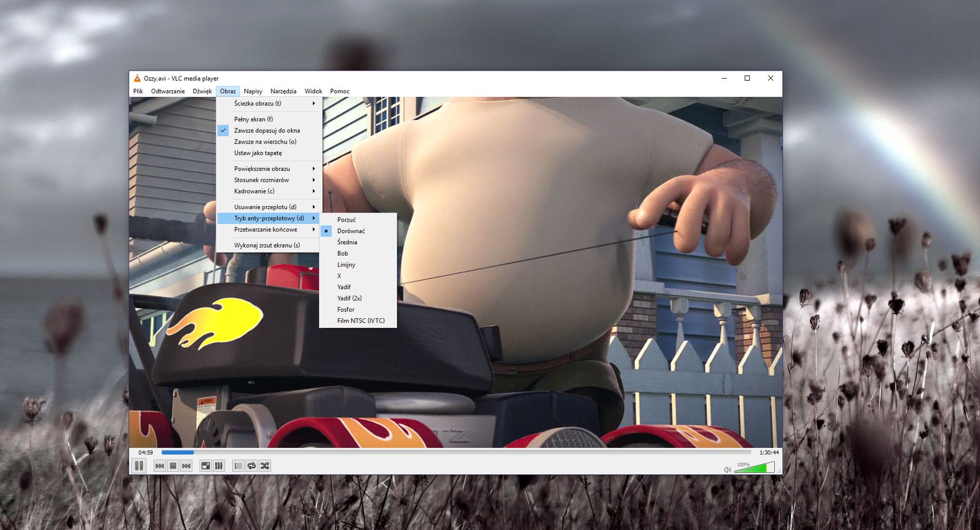Screen dimensions: 980x530
Task: Close the open Obraz menu
Action: [228, 91]
